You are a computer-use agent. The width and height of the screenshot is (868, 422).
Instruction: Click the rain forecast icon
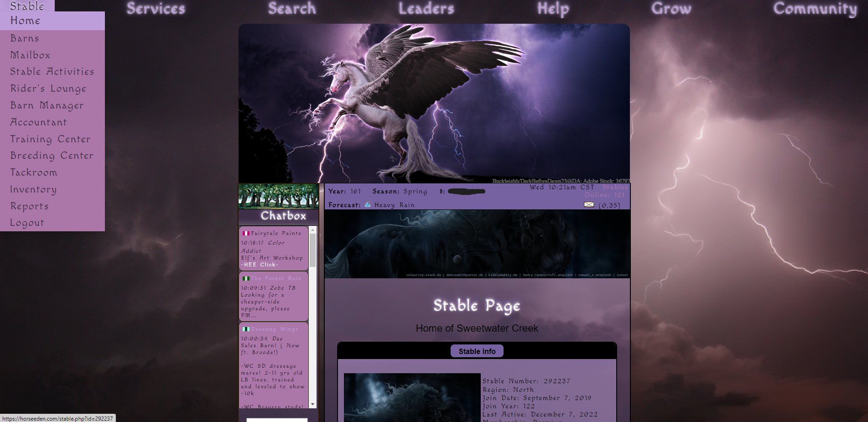(368, 205)
